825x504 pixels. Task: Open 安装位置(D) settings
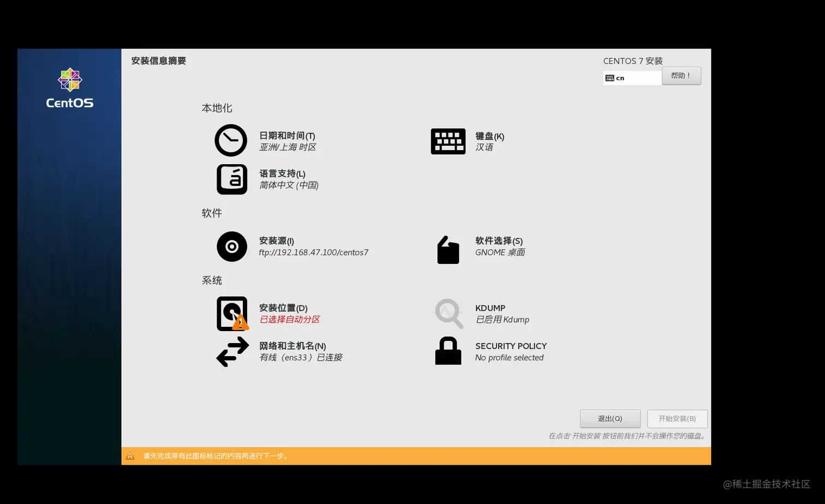coord(283,308)
